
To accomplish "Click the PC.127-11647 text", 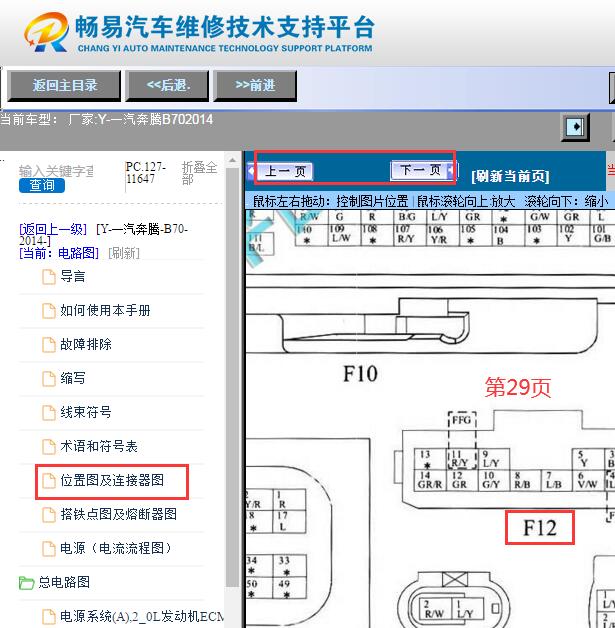I will 145,173.
